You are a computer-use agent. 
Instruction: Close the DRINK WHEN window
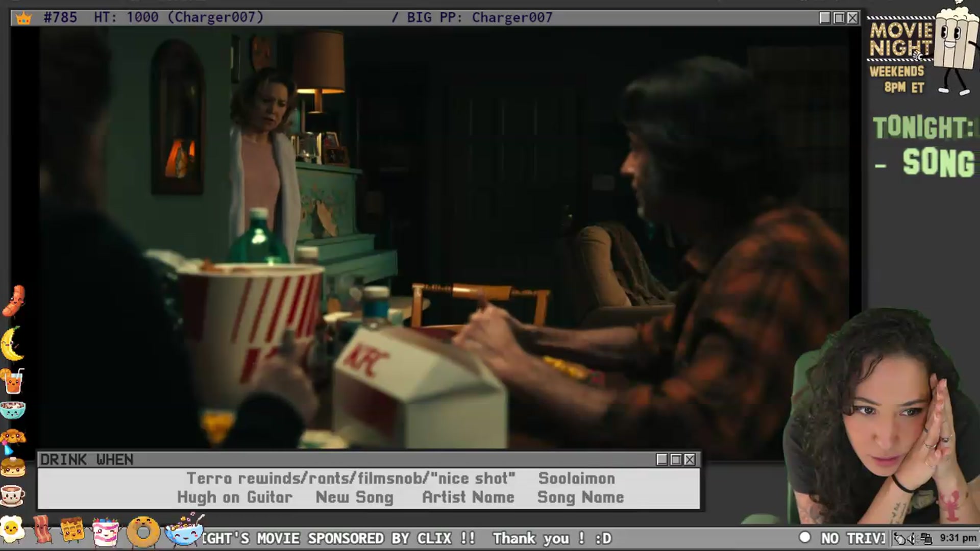690,460
